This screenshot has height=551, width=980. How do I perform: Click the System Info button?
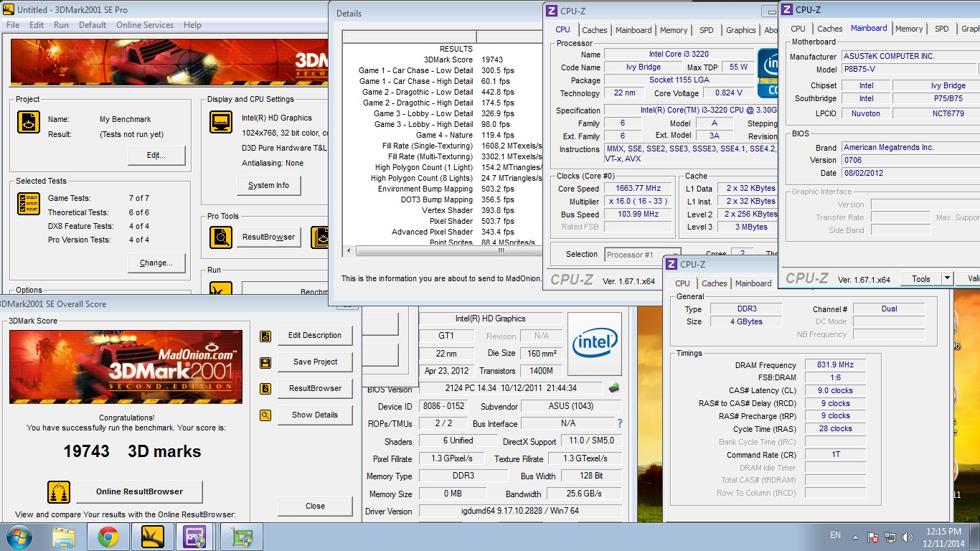(x=269, y=185)
